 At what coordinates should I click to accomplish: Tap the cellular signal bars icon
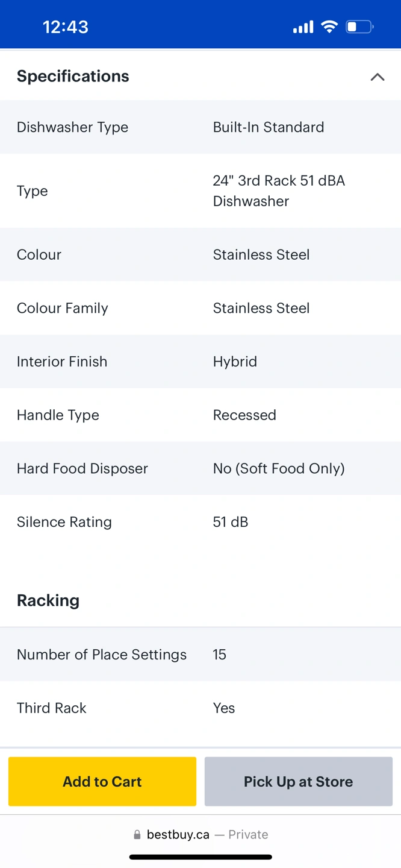303,27
